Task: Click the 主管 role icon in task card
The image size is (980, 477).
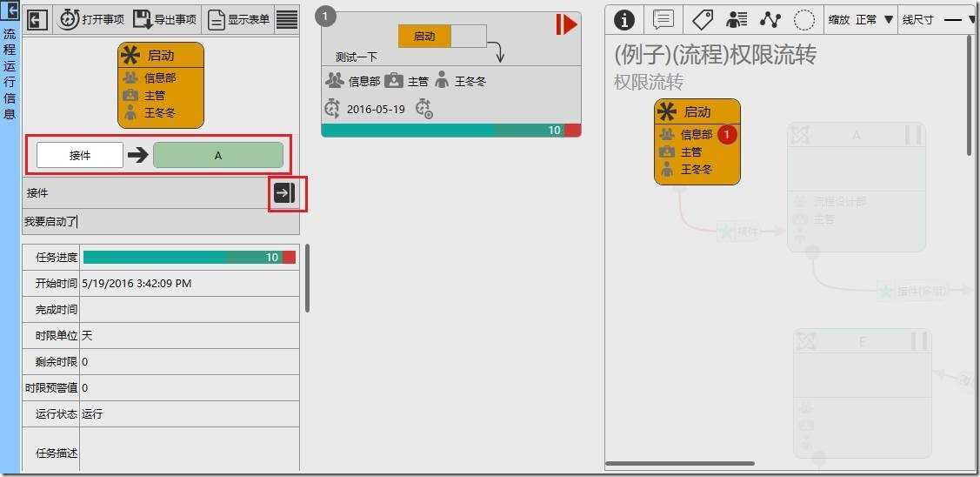Action: [x=394, y=81]
